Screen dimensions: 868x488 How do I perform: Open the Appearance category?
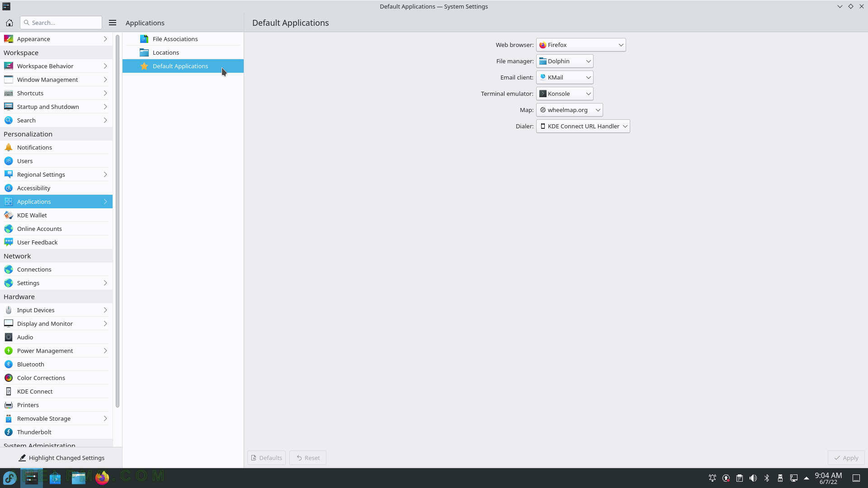click(56, 39)
